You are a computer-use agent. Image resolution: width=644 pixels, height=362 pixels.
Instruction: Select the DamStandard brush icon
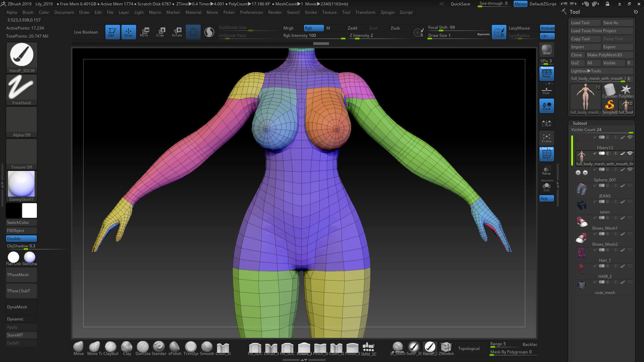coord(143,349)
